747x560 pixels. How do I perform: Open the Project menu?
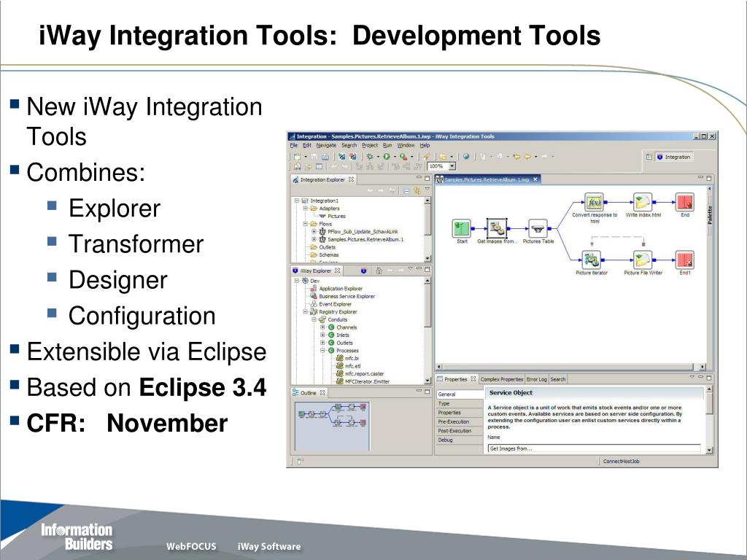coord(370,145)
